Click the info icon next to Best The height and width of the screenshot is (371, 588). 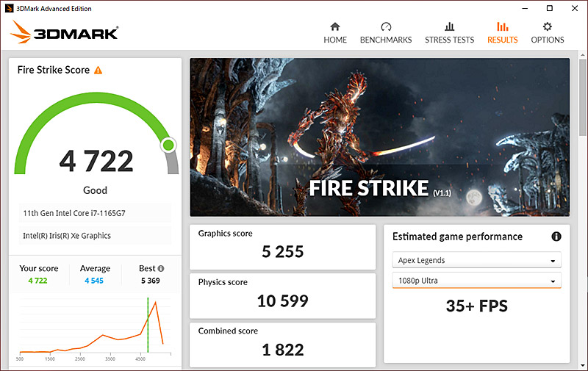pos(161,269)
